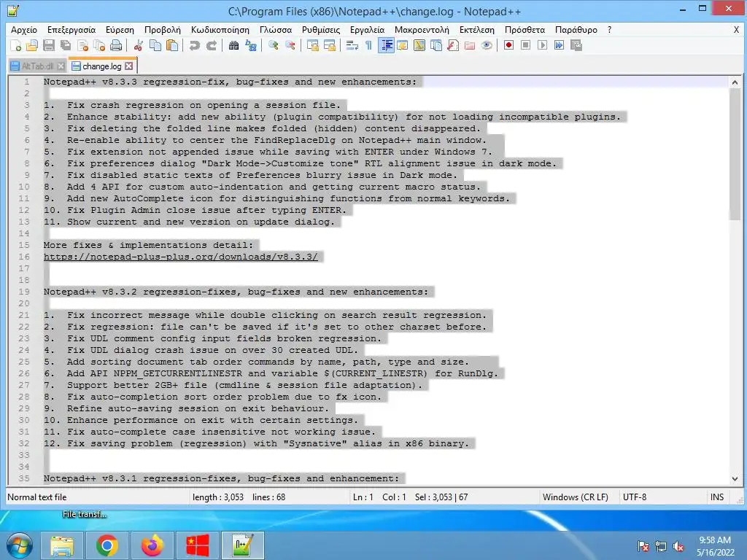Run the macro multiple times icon
Image resolution: width=747 pixels, height=560 pixels.
tap(560, 45)
